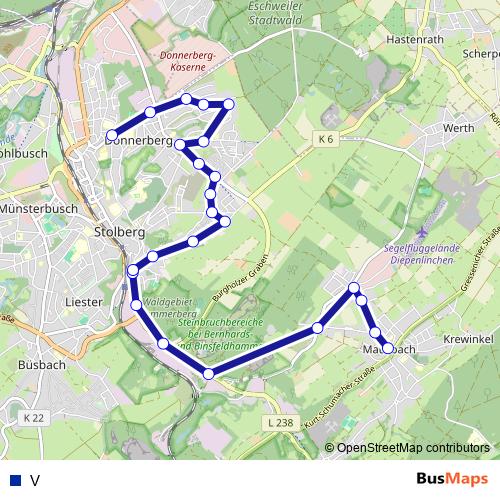The image size is (500, 500).
Task: Click the Donnerberg-Kaserne map label
Action: [188, 61]
